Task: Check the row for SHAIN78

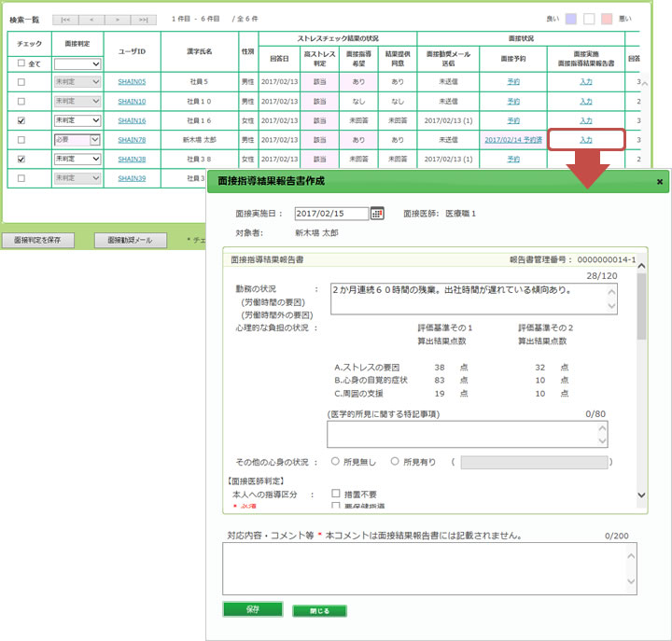Action: coord(21,140)
